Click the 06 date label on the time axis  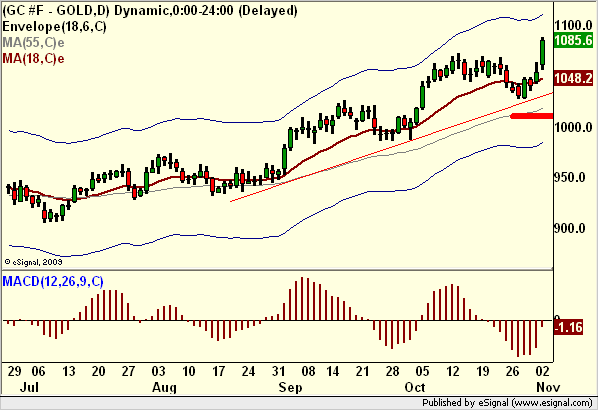pyautogui.click(x=38, y=371)
